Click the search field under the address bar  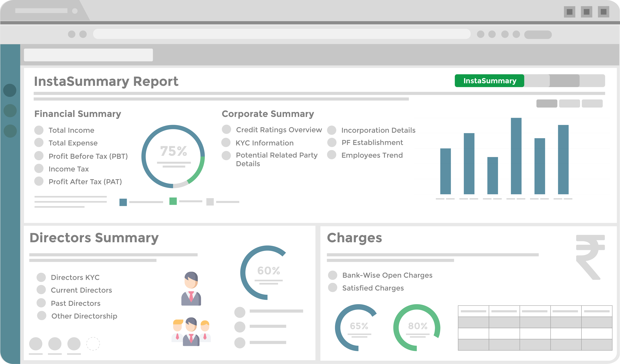coord(88,55)
